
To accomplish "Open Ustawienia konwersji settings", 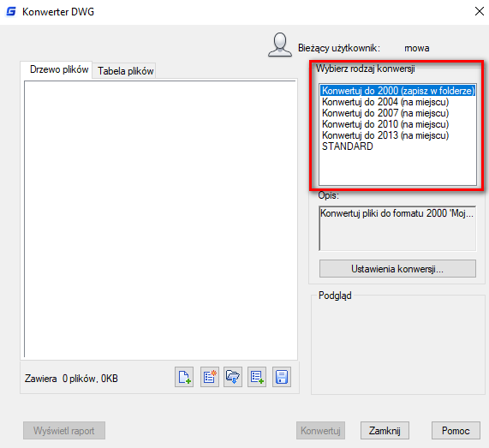I will pyautogui.click(x=397, y=269).
